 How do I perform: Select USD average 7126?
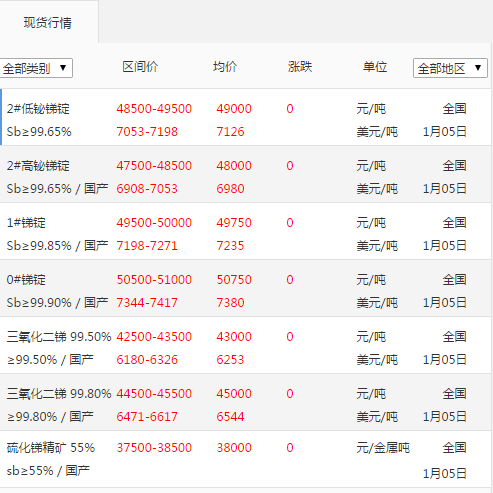(230, 132)
